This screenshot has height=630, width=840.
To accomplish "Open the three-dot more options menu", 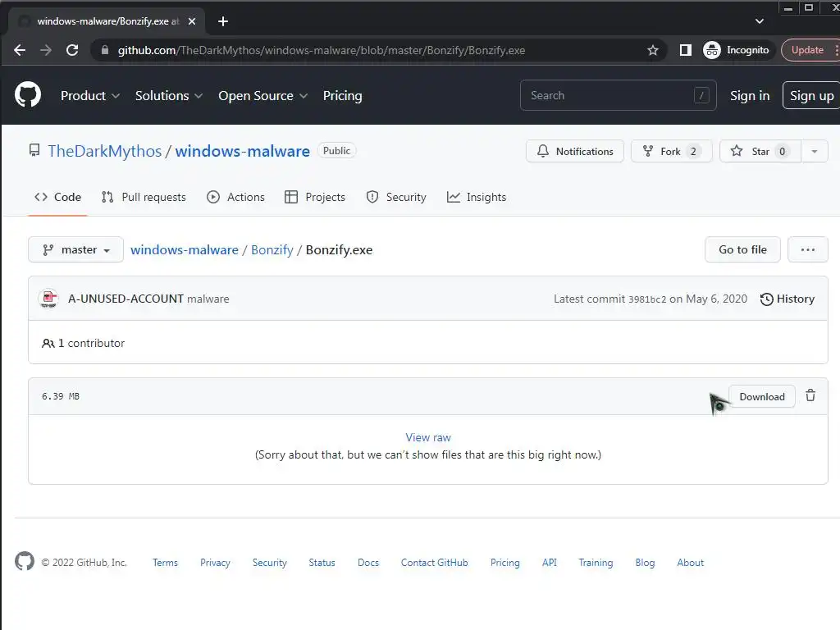I will [x=808, y=249].
